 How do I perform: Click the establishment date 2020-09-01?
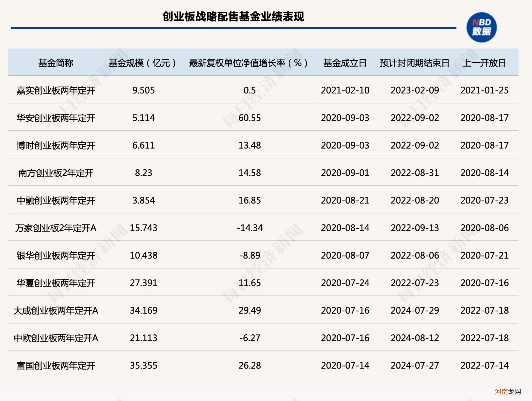345,173
